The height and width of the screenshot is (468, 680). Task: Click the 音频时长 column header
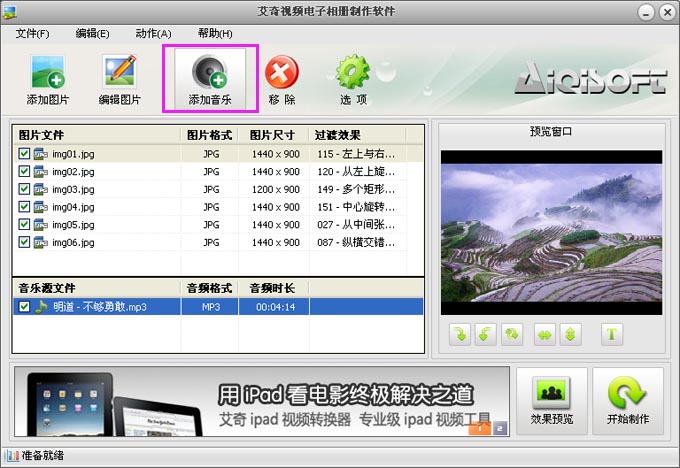(x=274, y=288)
